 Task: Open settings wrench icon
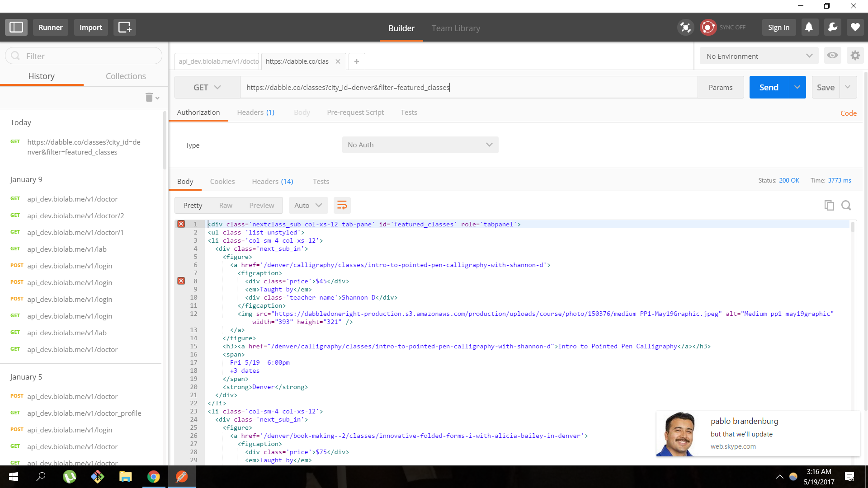pyautogui.click(x=832, y=28)
